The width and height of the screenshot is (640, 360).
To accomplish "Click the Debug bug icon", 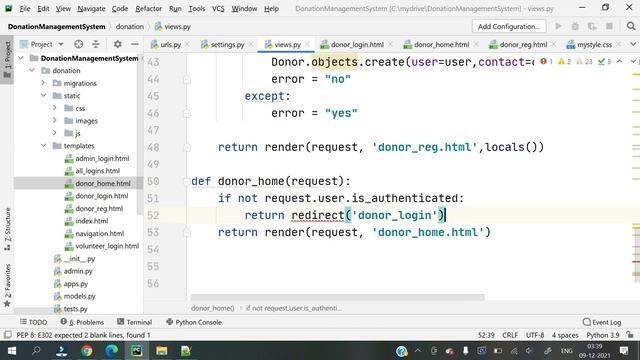I will point(575,27).
